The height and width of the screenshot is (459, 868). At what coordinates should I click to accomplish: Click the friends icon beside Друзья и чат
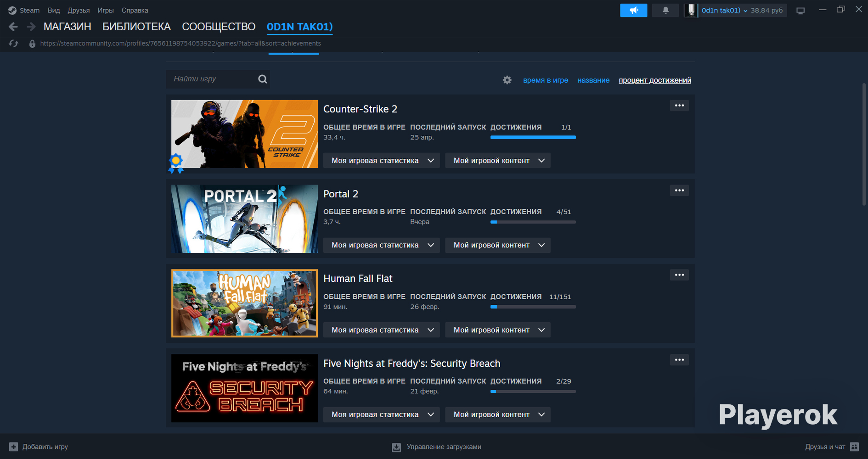click(854, 447)
